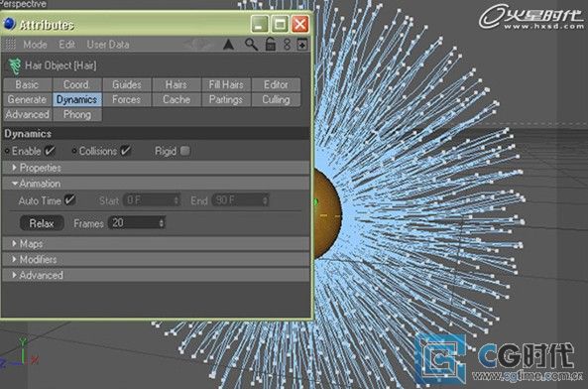The image size is (588, 389).
Task: Click the Relax button
Action: click(x=42, y=223)
